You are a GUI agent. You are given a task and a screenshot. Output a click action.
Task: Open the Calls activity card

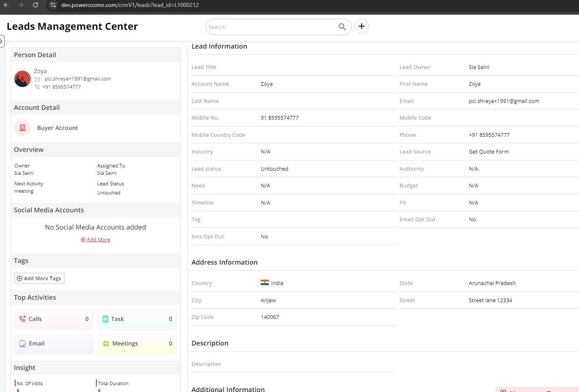54,319
